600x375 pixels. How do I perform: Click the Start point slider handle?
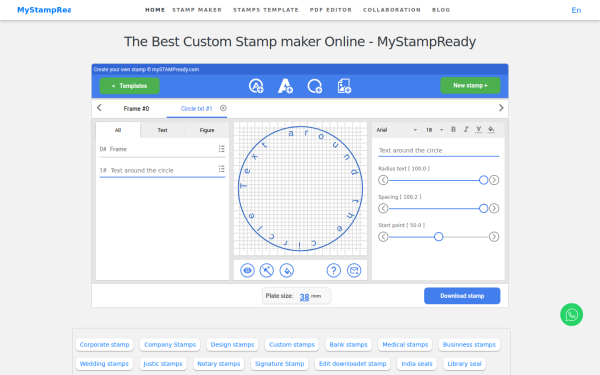(x=439, y=236)
